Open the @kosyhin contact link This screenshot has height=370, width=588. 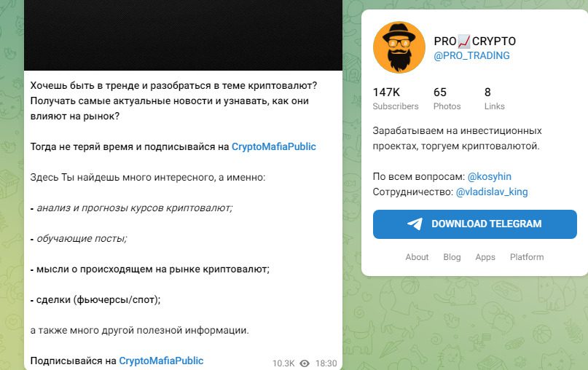click(490, 176)
